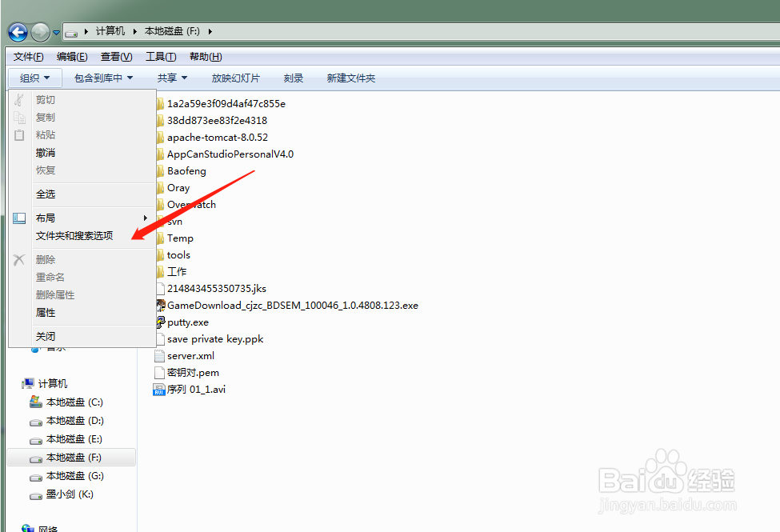Open the 共享 dropdown
Screen dimensions: 780x532
[x=172, y=78]
